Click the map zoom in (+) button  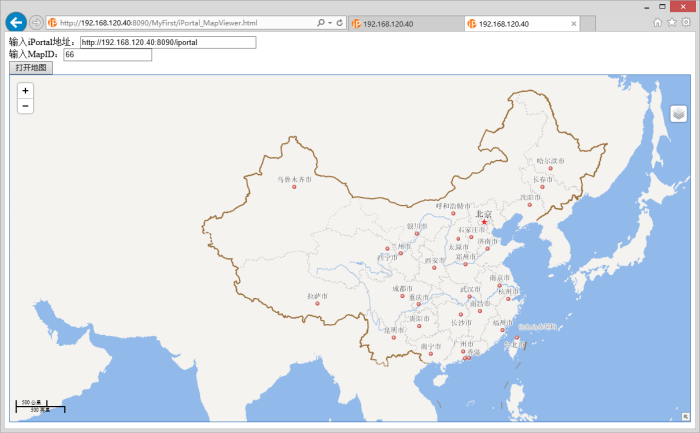tap(25, 90)
